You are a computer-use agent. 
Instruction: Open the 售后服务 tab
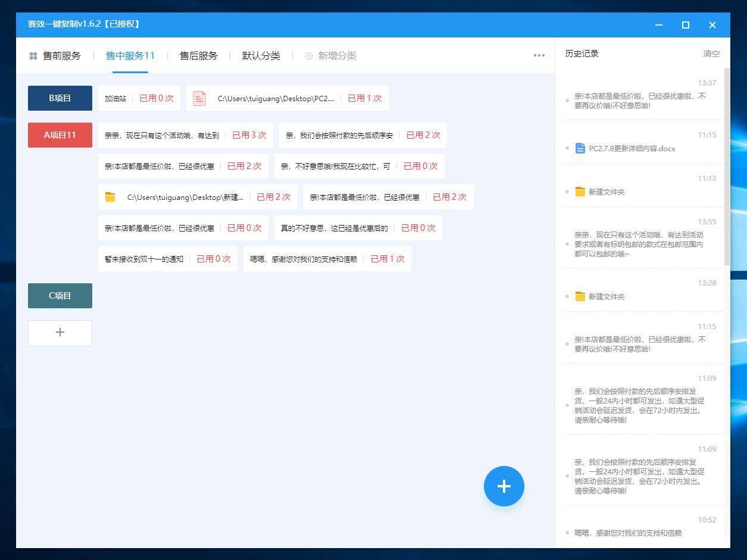click(x=199, y=56)
